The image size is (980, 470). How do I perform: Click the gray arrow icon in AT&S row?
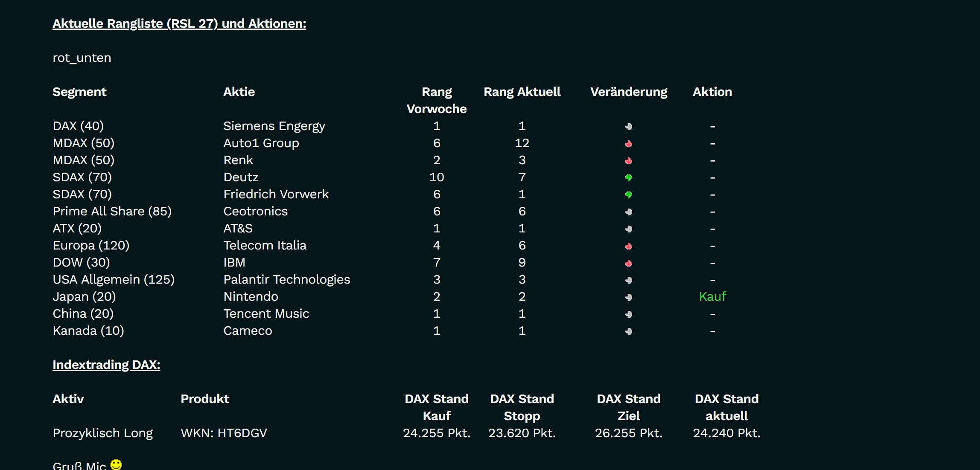629,229
